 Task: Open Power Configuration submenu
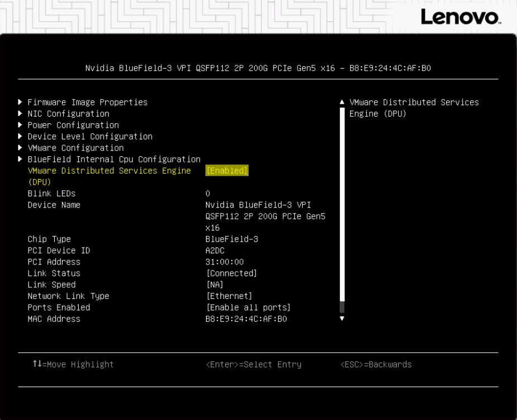coord(73,125)
